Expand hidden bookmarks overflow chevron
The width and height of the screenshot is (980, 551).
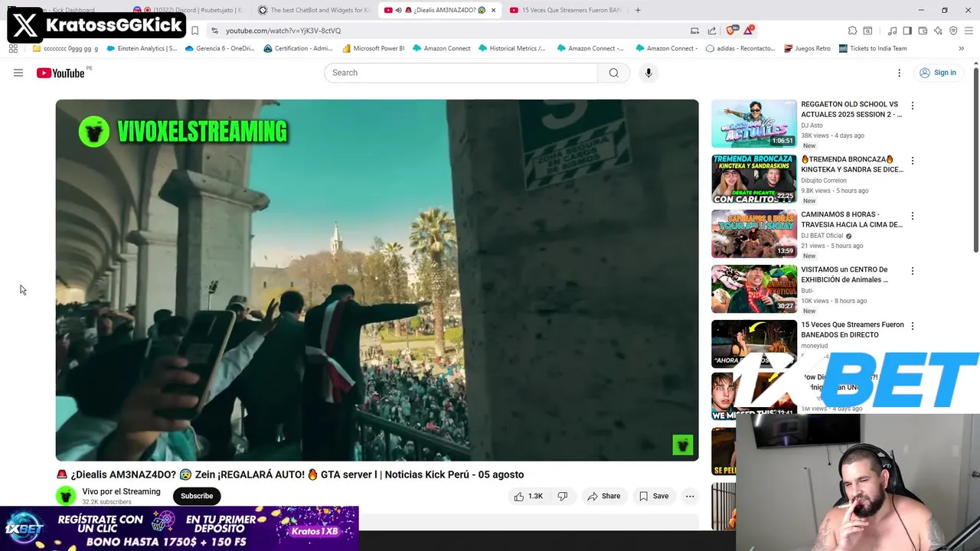pyautogui.click(x=961, y=48)
